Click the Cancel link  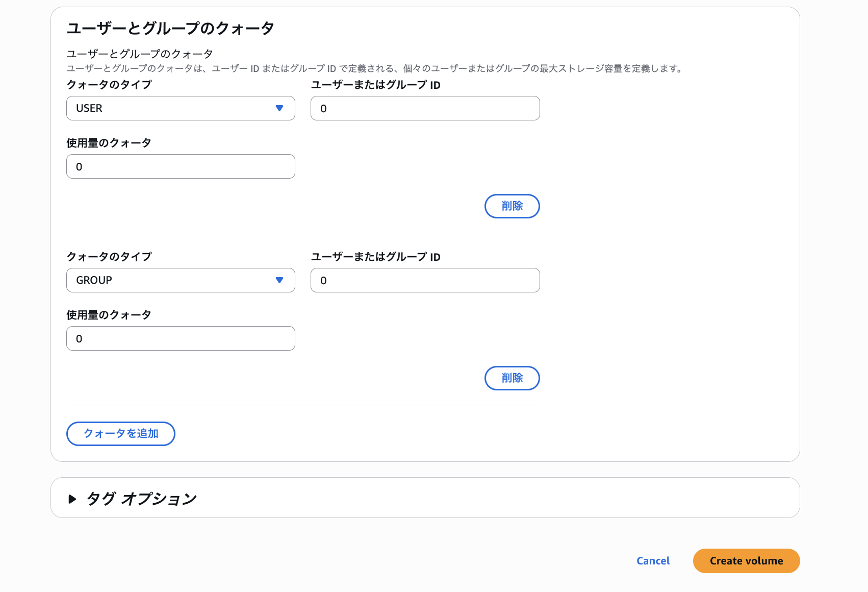653,561
